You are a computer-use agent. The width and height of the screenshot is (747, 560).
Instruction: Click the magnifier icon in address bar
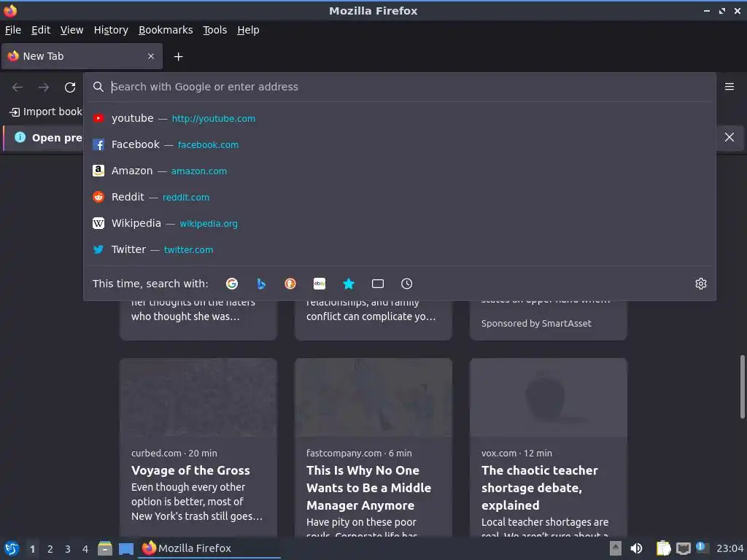(x=98, y=87)
